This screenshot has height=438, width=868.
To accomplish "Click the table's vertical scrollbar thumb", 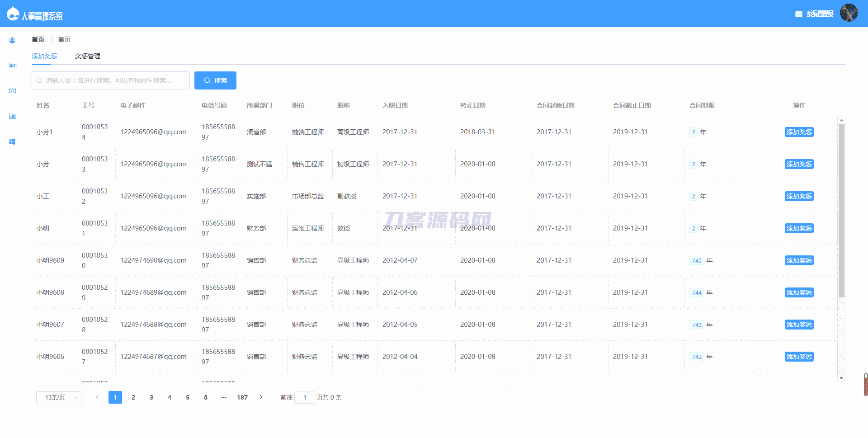I will click(841, 211).
